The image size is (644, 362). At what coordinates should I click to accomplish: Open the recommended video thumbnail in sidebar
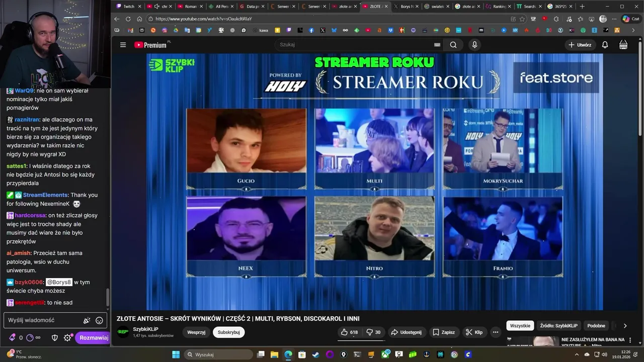click(x=532, y=341)
